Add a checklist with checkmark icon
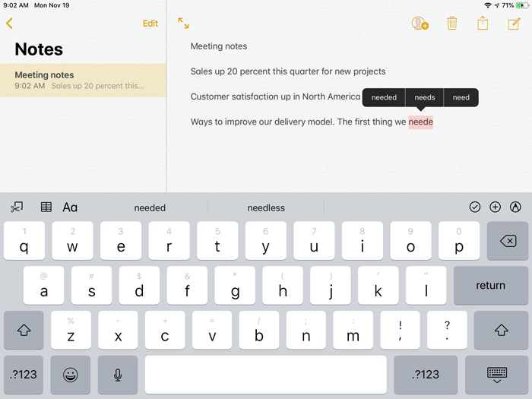The width and height of the screenshot is (532, 399). (x=475, y=207)
